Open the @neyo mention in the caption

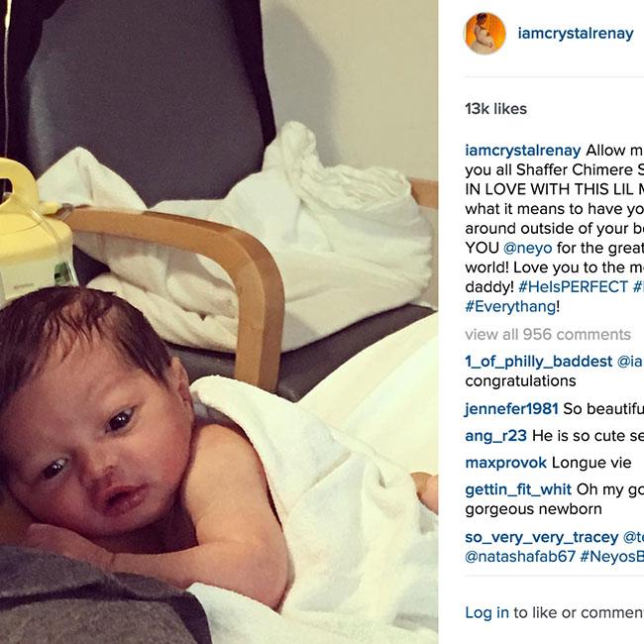(527, 248)
